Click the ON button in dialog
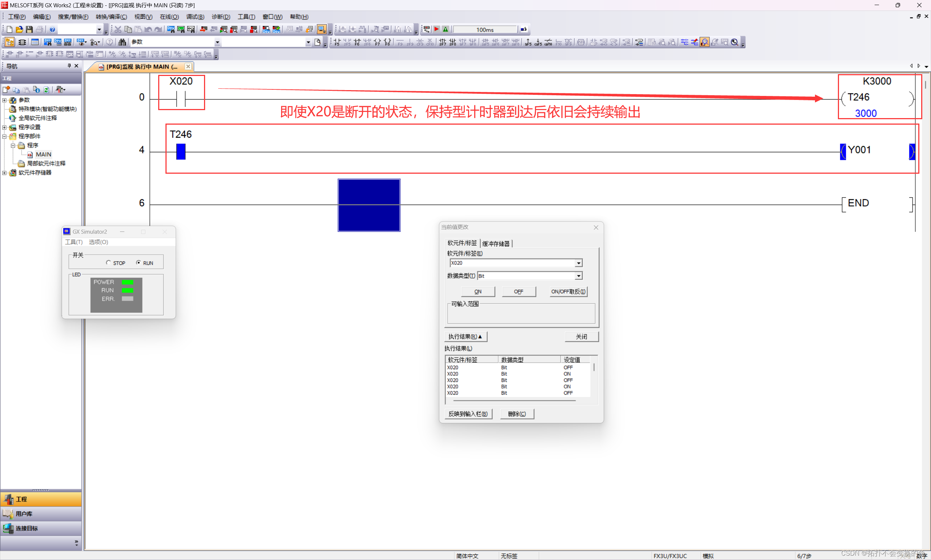The image size is (931, 560). (x=478, y=291)
